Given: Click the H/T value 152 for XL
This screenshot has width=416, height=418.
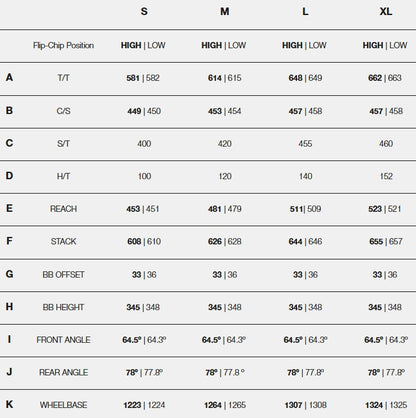Looking at the screenshot, I should 386,176.
